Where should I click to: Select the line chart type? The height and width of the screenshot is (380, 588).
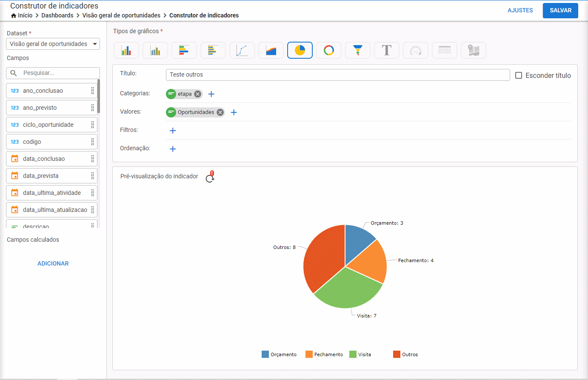coord(242,50)
